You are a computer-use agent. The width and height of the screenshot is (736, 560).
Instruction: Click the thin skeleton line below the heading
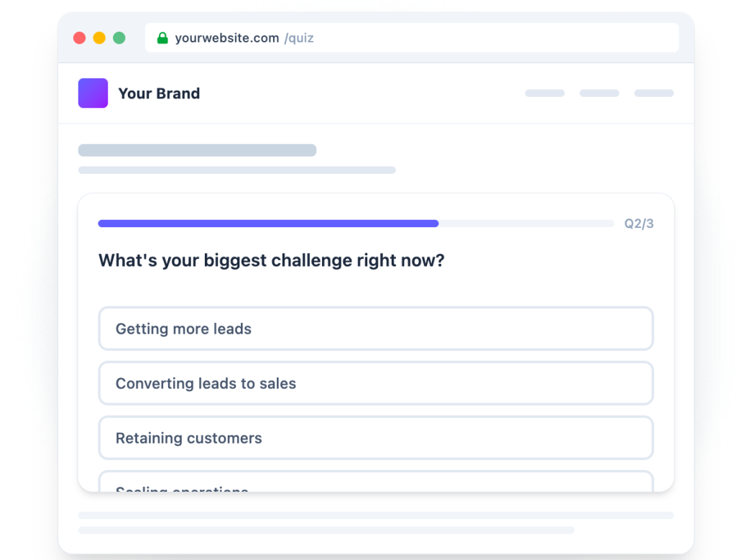pos(236,170)
